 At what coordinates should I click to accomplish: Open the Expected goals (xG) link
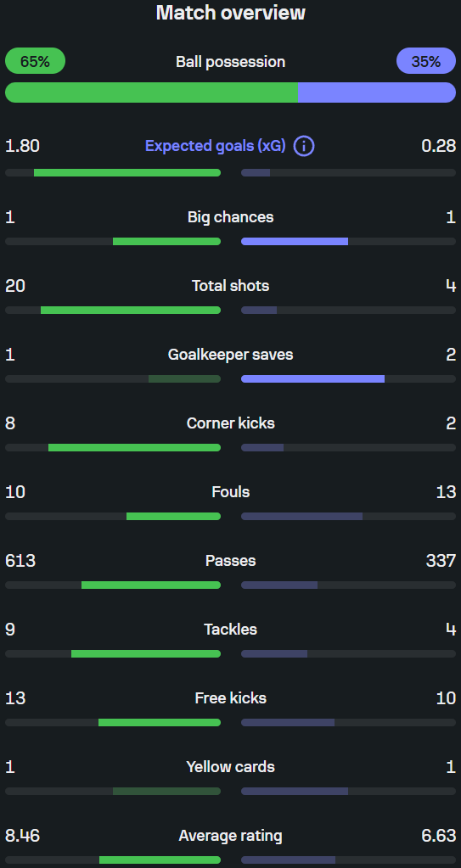[x=216, y=146]
